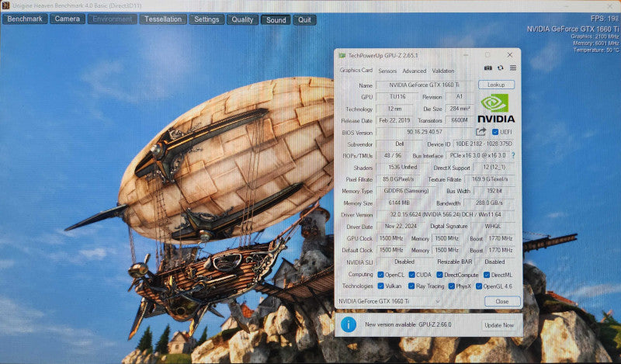Viewport: 621px width, 364px height.
Task: Click the NVIDIA logo in GPU-Z
Action: point(496,108)
